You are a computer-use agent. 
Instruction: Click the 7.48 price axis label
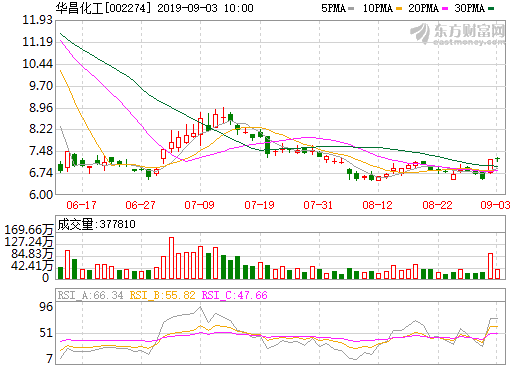point(41,151)
